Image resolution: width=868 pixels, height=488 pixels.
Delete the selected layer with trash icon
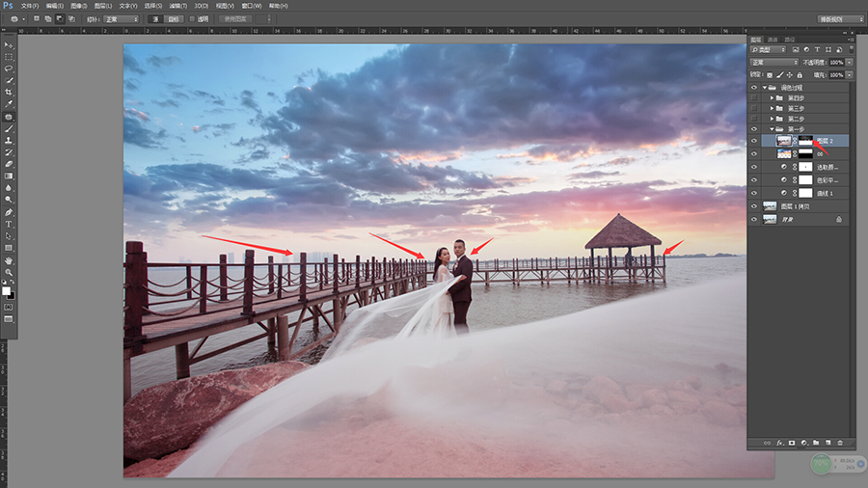(x=840, y=443)
